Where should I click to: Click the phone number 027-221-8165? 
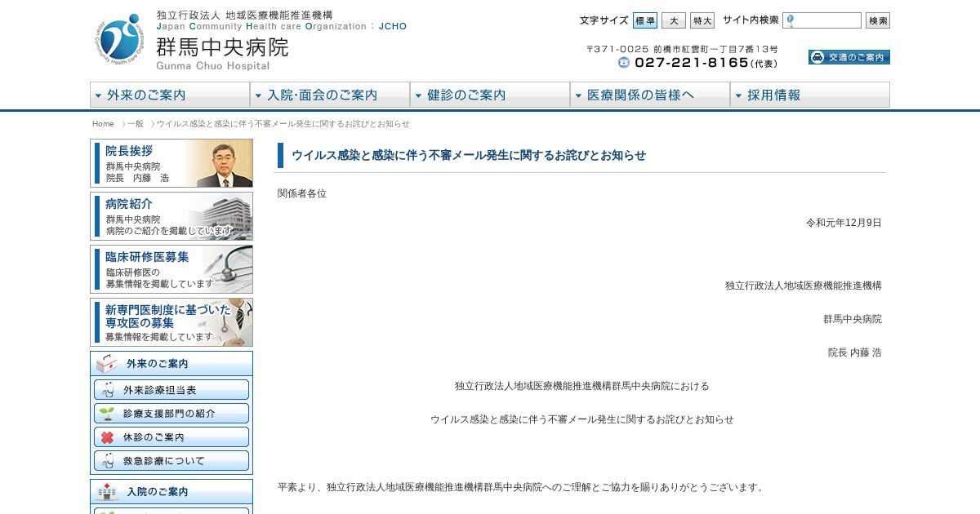click(692, 63)
